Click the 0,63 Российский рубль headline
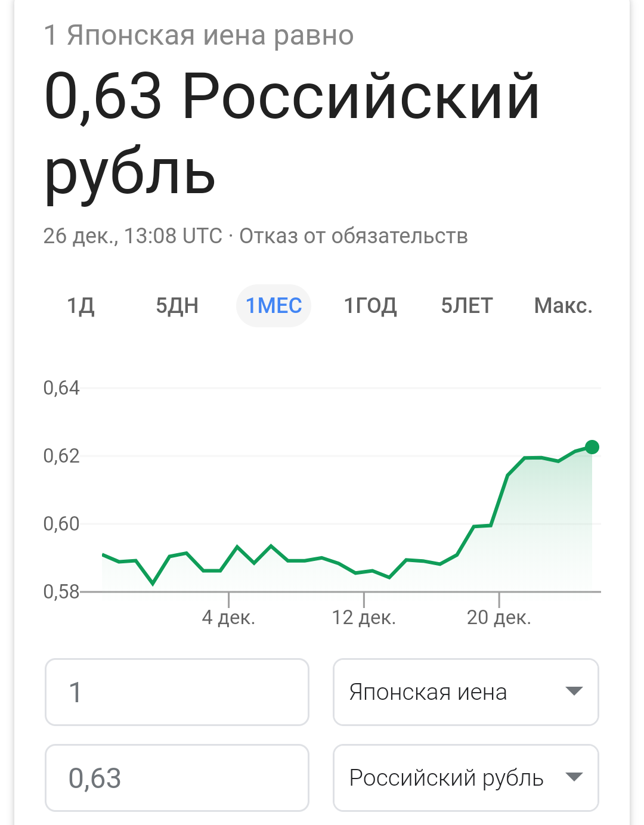Image resolution: width=644 pixels, height=825 pixels. tap(292, 135)
